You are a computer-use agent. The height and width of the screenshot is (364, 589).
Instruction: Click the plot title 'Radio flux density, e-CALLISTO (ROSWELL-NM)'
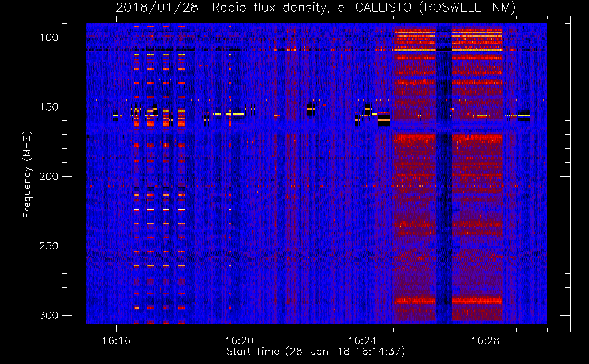[364, 7]
